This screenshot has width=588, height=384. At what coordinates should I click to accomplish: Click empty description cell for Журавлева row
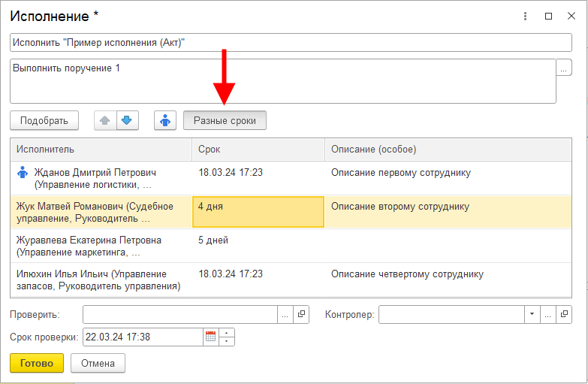point(448,246)
